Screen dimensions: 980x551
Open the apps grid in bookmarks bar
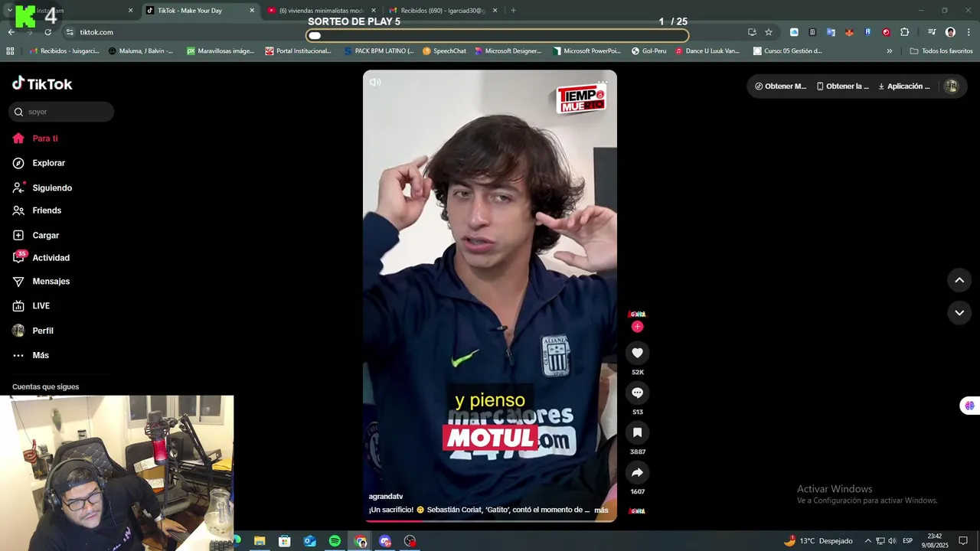(x=10, y=51)
